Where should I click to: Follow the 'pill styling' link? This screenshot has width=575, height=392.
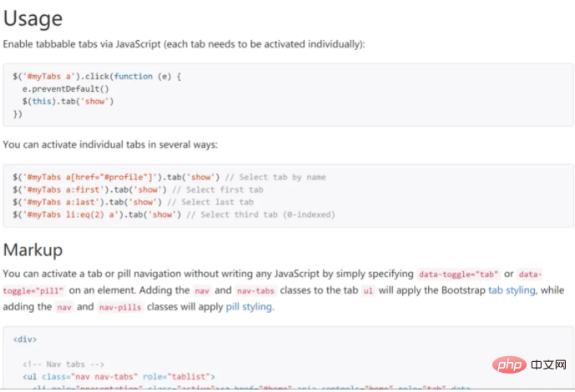(249, 307)
